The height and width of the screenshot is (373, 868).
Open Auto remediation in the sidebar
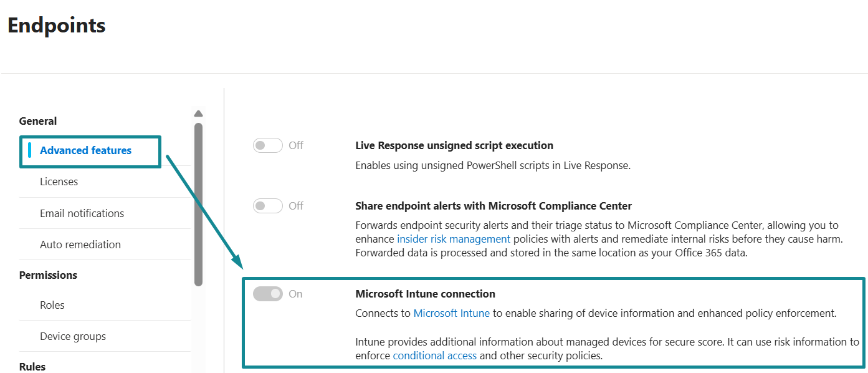80,245
